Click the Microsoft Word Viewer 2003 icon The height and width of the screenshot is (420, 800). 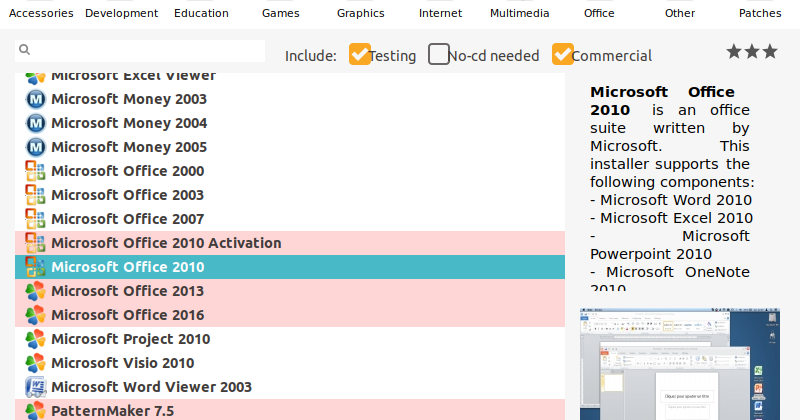tap(36, 387)
